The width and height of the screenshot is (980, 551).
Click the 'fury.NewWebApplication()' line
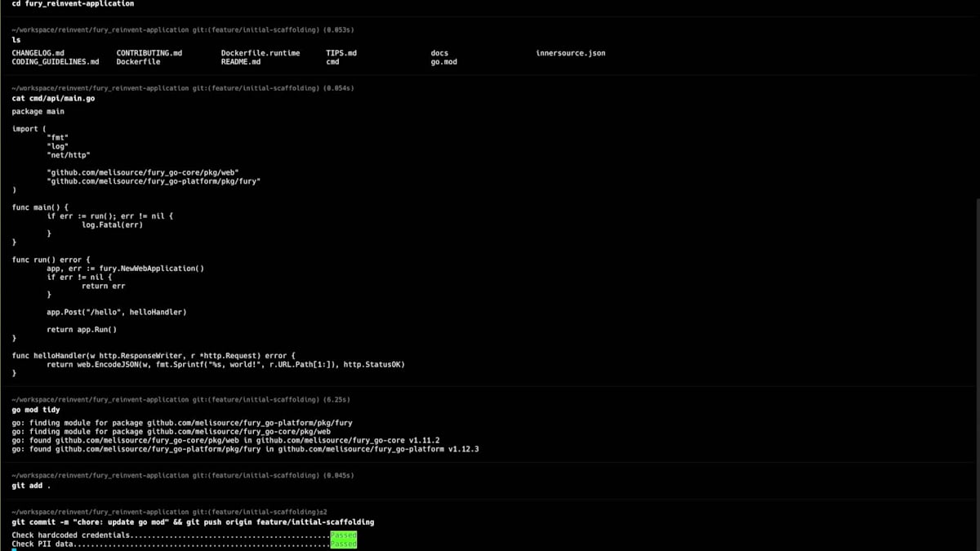click(x=125, y=269)
